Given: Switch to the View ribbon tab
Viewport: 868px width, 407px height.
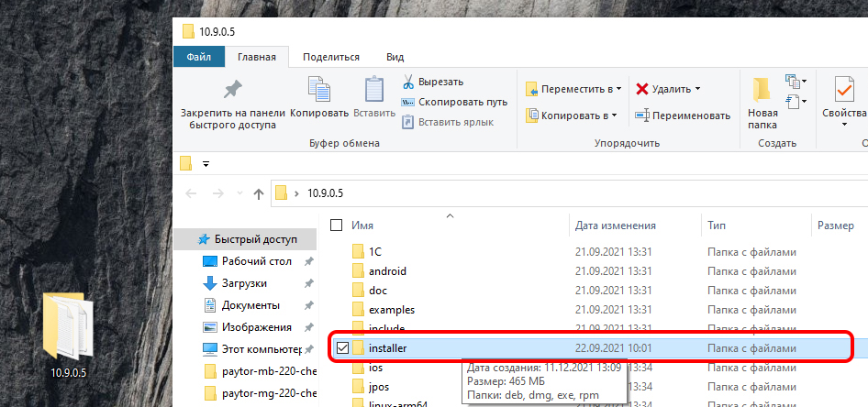Looking at the screenshot, I should pos(395,57).
